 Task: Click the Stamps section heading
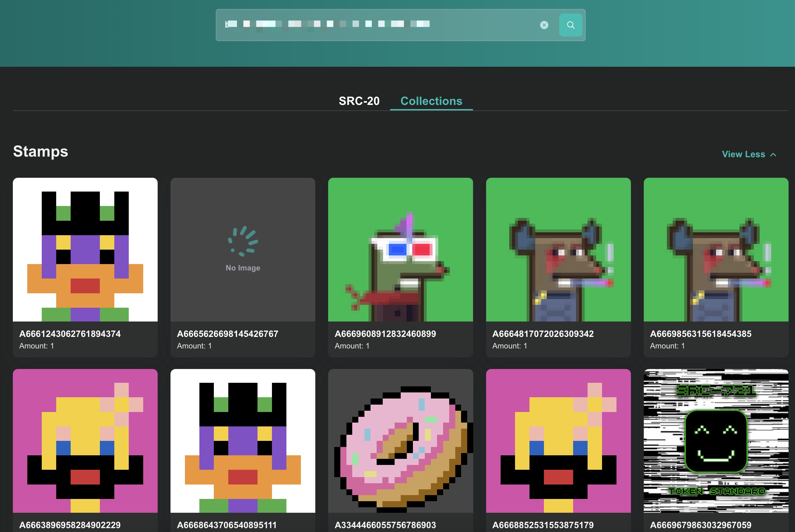pos(40,151)
